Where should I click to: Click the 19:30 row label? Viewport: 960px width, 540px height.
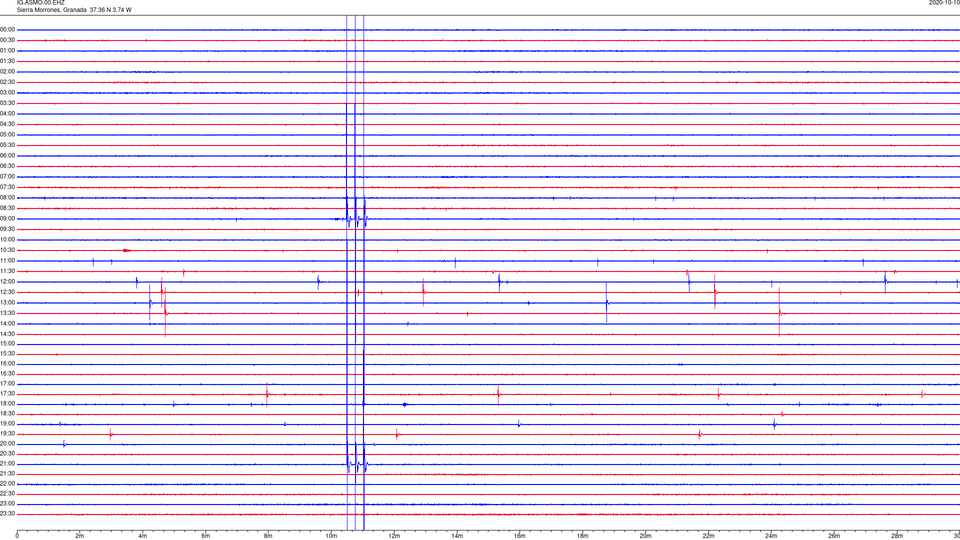click(8, 433)
